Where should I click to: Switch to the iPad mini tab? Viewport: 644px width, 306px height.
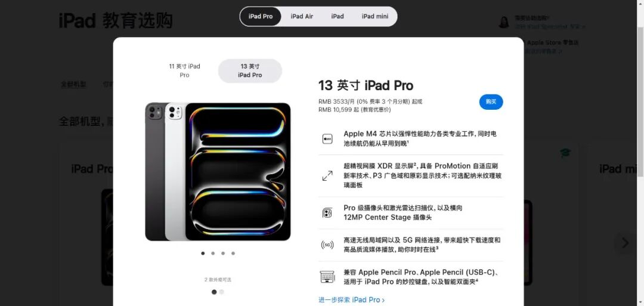coord(374,17)
